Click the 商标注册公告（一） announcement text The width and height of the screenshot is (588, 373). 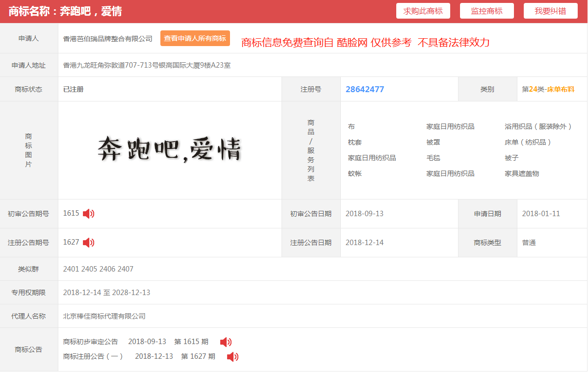click(93, 356)
